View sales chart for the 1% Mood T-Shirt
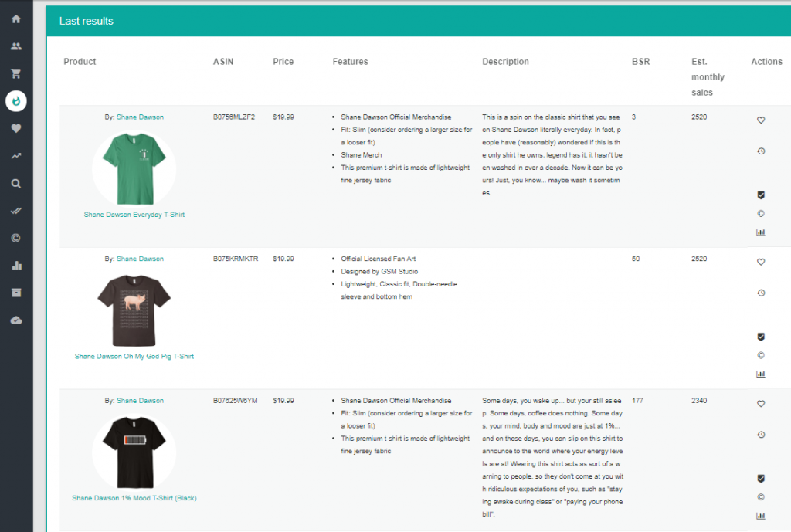The image size is (791, 532). point(761,515)
